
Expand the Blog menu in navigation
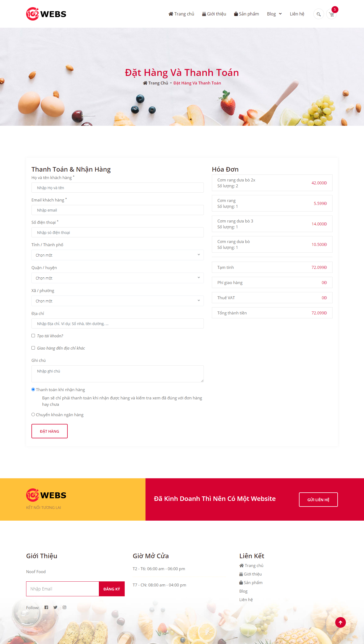click(274, 14)
